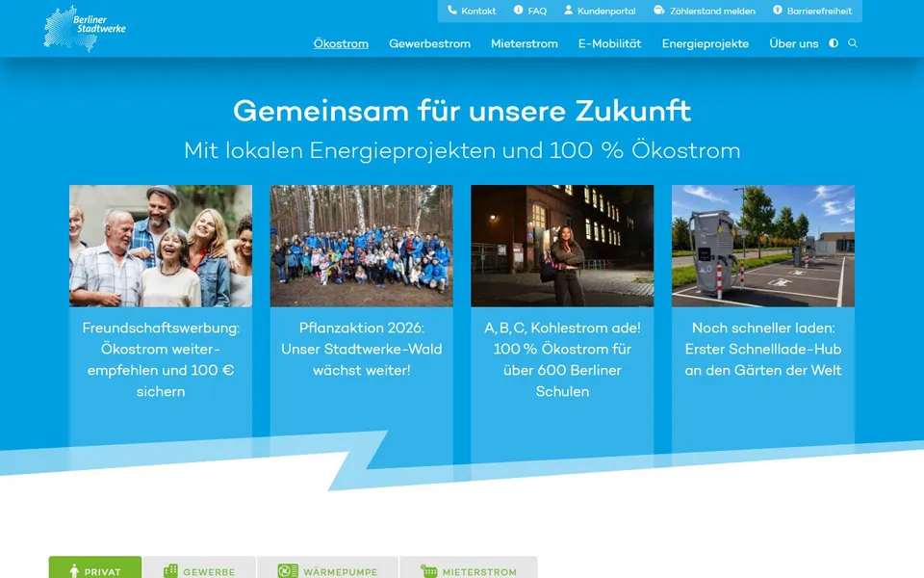Select the Privat tariff tab
This screenshot has height=578, width=924.
pyautogui.click(x=95, y=567)
